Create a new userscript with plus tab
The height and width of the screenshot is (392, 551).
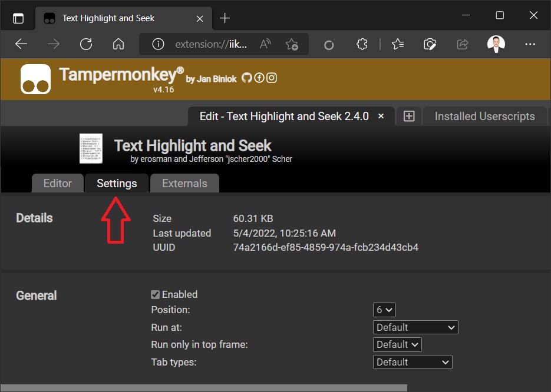pos(409,116)
